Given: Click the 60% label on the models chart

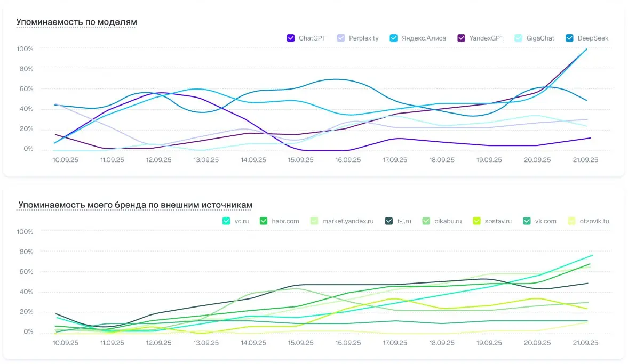Looking at the screenshot, I should 27,89.
